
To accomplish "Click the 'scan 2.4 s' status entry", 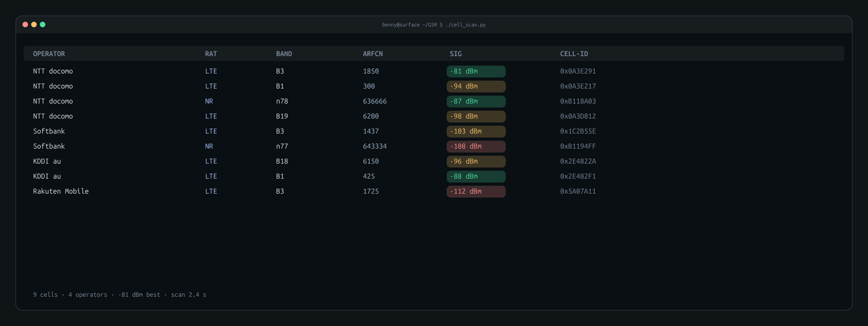I will pos(189,295).
